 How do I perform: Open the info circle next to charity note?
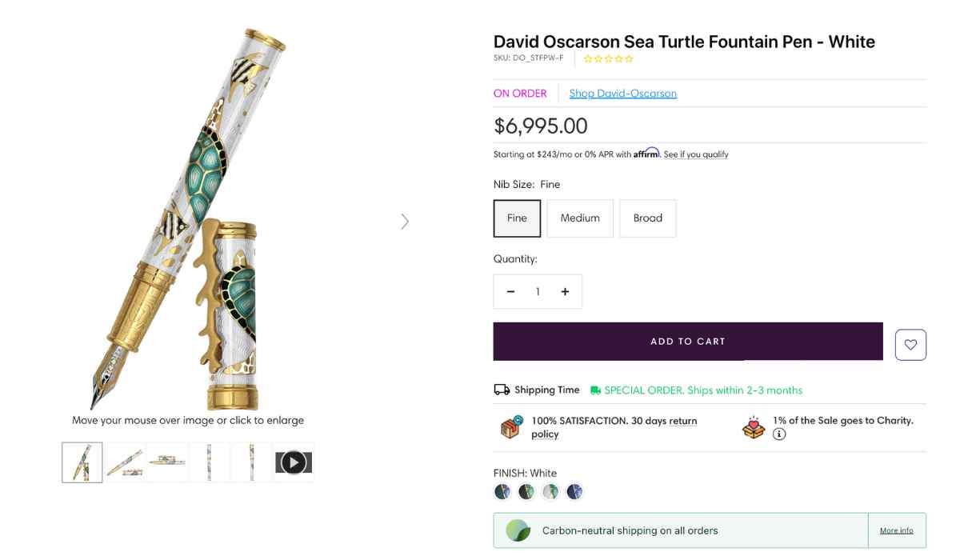[x=779, y=434]
